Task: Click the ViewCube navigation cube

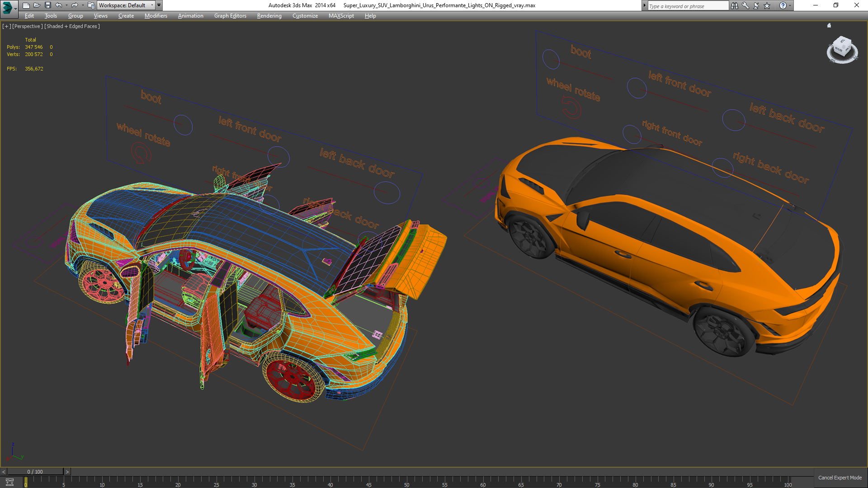Action: pyautogui.click(x=842, y=47)
